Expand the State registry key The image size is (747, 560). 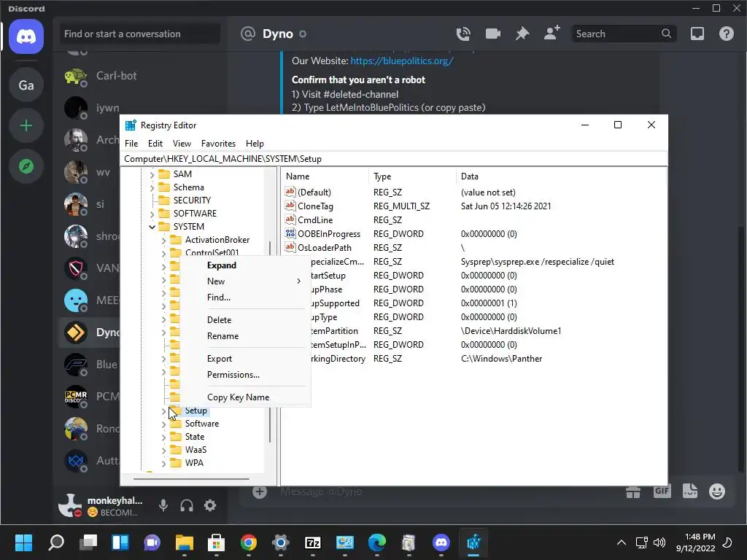coord(163,437)
